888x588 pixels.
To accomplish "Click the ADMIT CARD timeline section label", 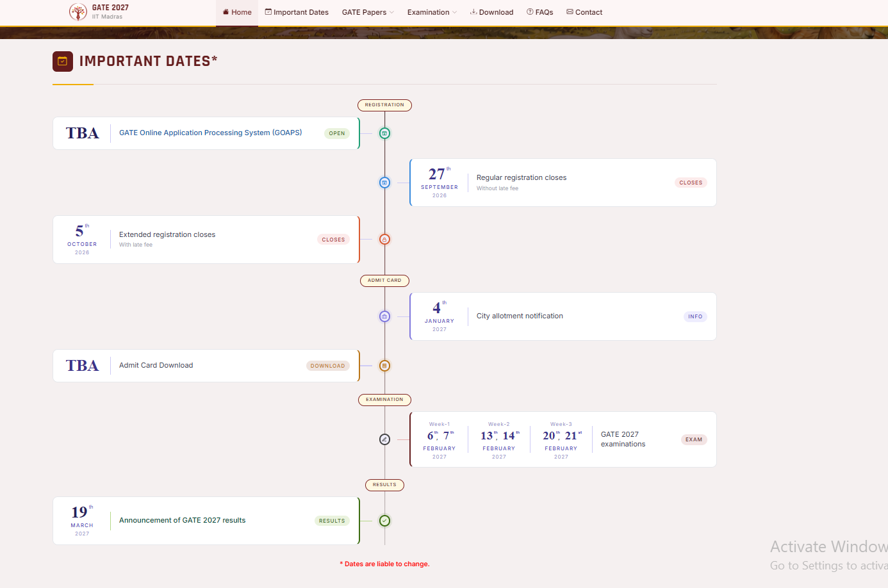I will [384, 281].
